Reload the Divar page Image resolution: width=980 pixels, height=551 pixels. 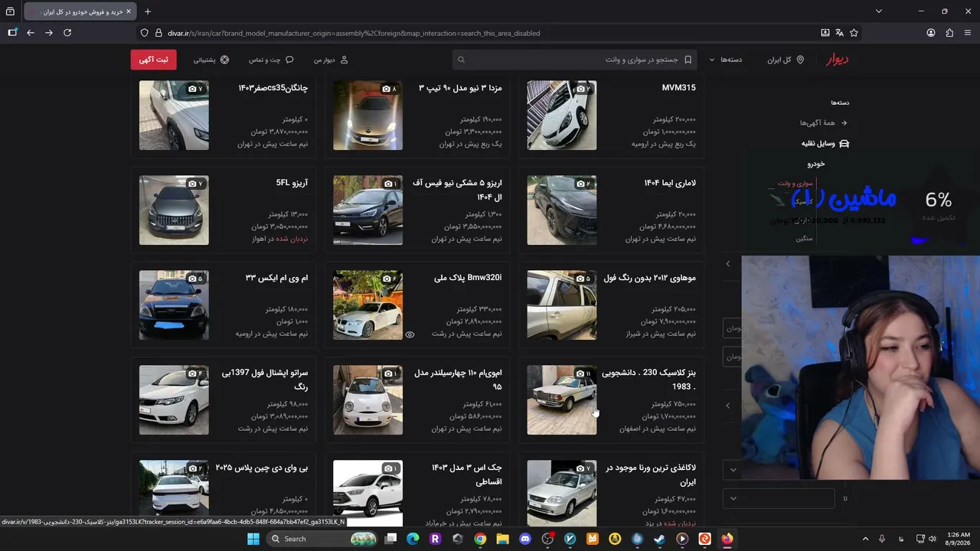(x=67, y=33)
